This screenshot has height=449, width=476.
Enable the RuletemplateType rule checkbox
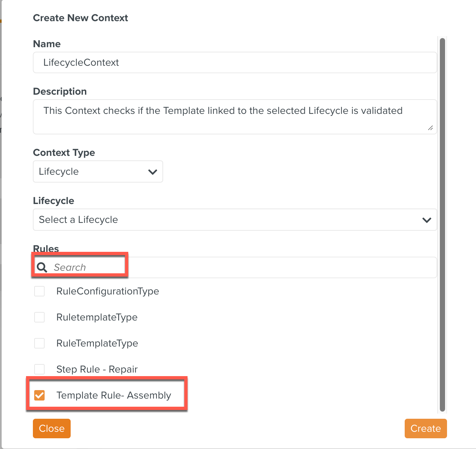[39, 317]
